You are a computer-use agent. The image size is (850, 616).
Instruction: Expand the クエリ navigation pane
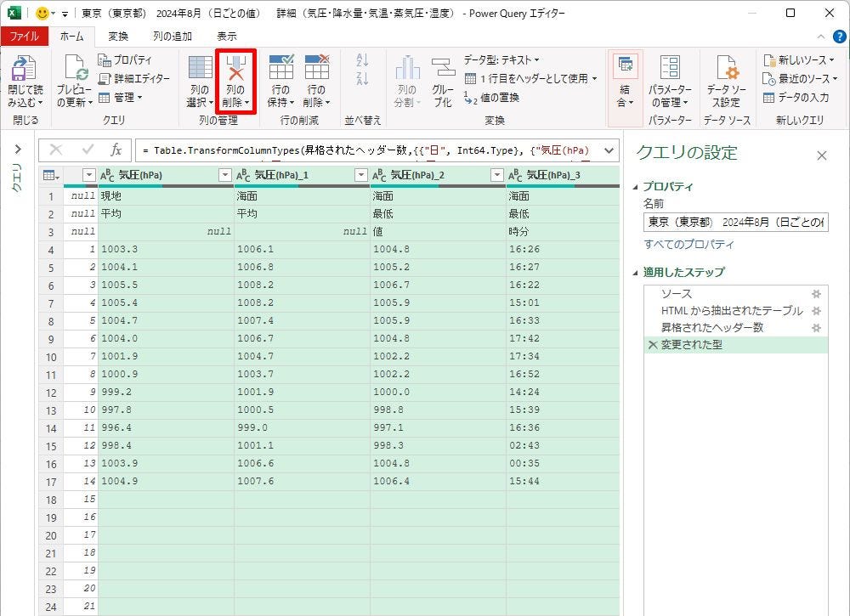pyautogui.click(x=18, y=150)
